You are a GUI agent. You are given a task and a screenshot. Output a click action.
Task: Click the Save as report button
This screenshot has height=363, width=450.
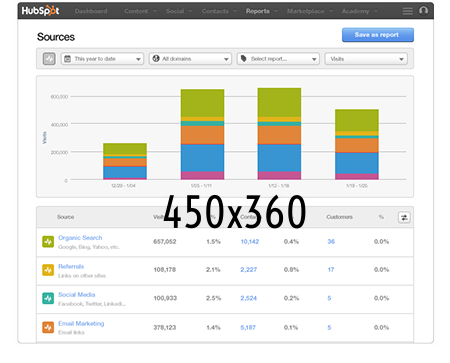coord(378,35)
